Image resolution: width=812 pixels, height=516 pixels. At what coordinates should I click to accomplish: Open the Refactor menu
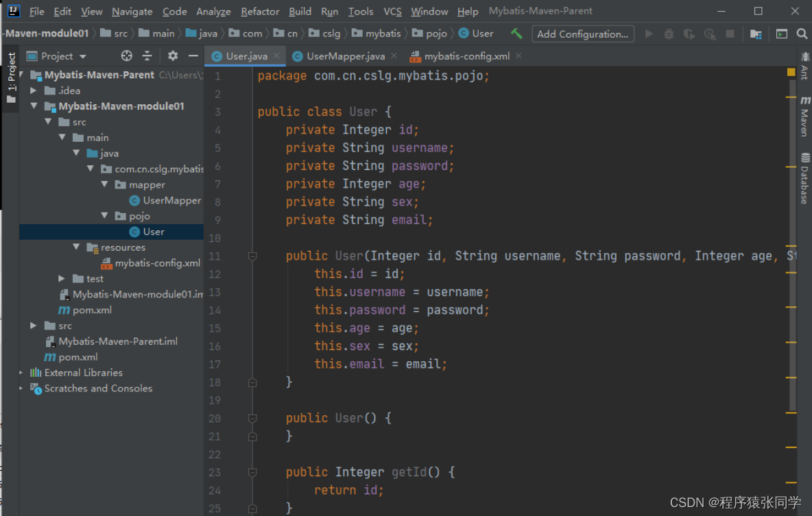(x=260, y=12)
